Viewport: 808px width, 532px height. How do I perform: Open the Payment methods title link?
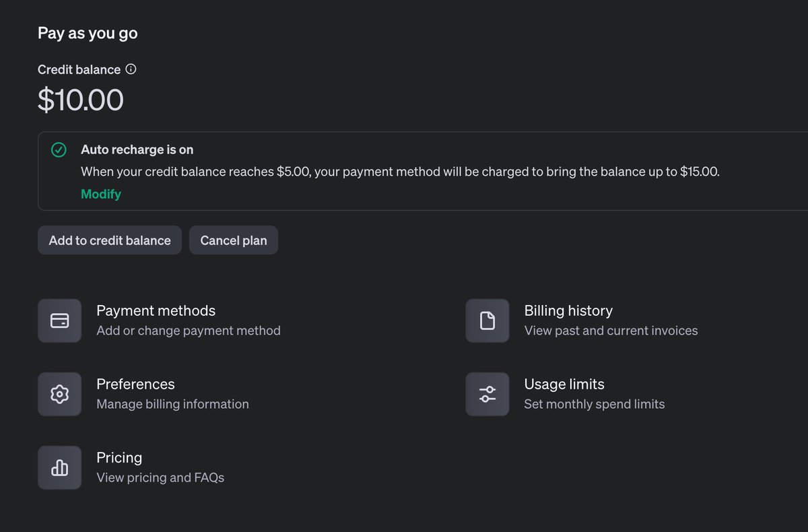click(x=156, y=310)
